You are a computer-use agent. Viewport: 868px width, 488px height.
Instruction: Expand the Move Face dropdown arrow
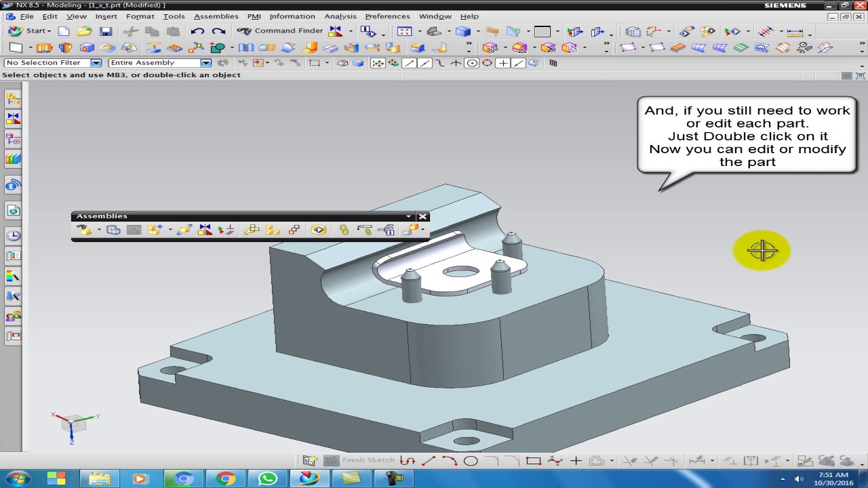click(505, 47)
